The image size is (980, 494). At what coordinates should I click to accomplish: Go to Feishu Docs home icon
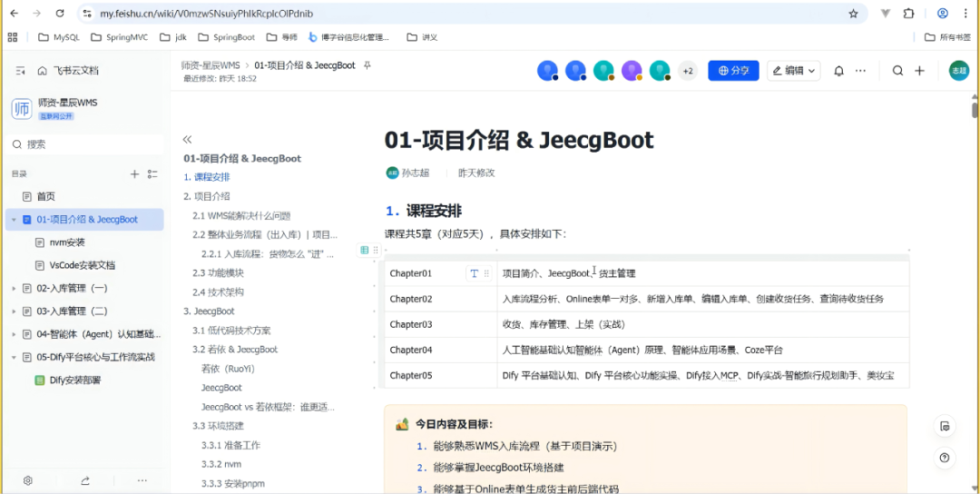coord(43,71)
